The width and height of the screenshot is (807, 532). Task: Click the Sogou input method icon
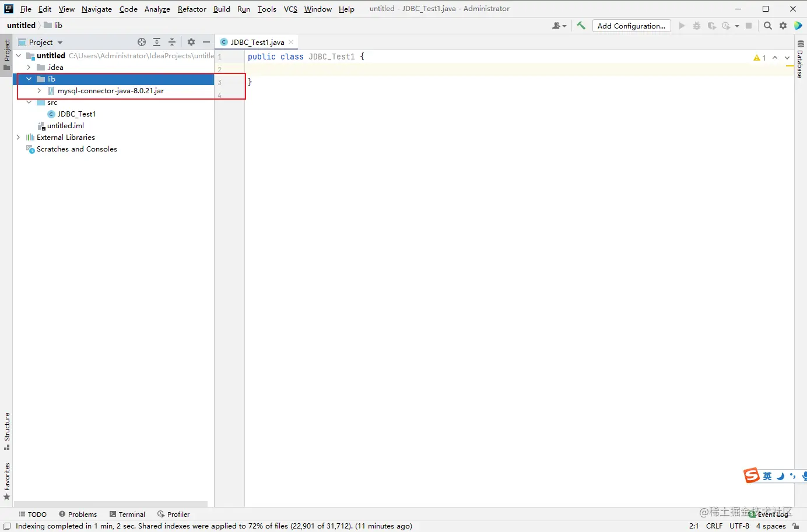(x=751, y=475)
